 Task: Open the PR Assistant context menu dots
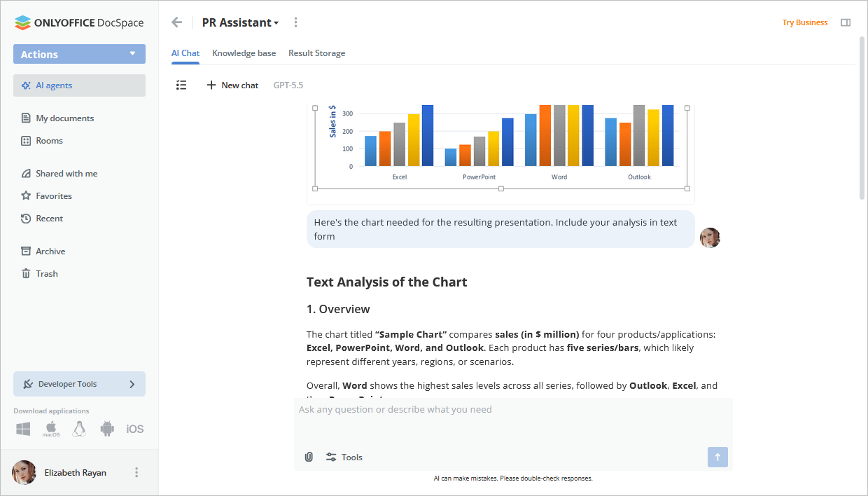[x=295, y=22]
